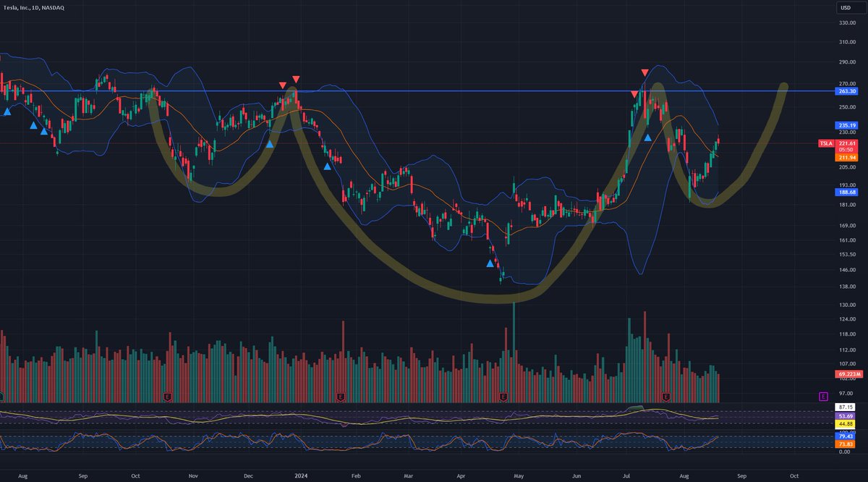Screen dimensions: 868x482
Task: Click the blue 235.19 upper band label
Action: pyautogui.click(x=847, y=125)
